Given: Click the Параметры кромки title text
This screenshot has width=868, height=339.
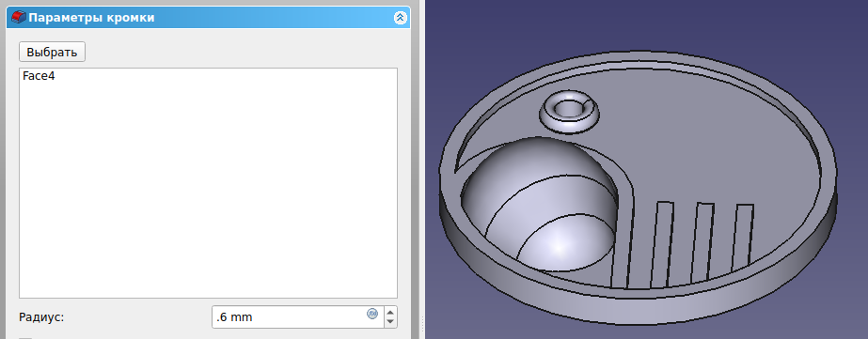Looking at the screenshot, I should coord(91,18).
